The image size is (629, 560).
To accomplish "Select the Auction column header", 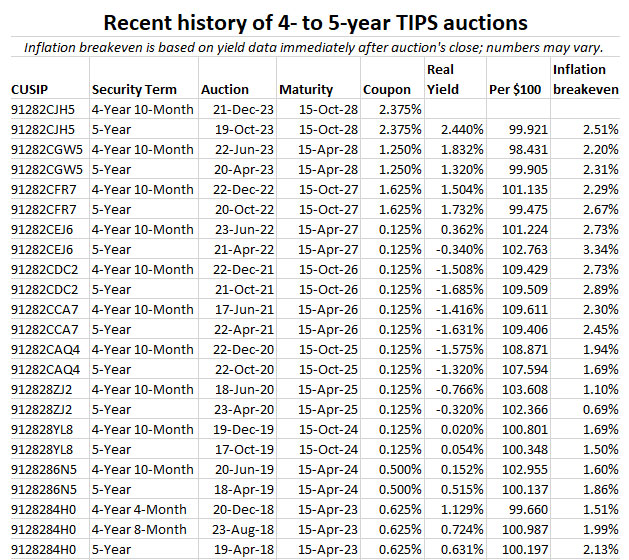I will 225,89.
